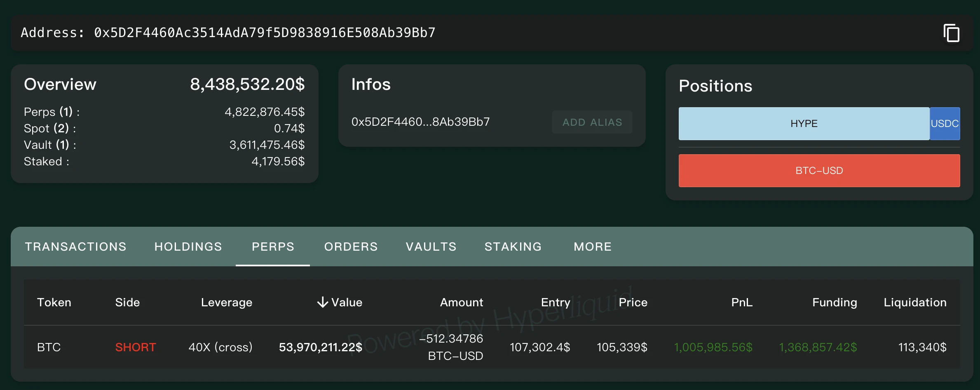Screen dimensions: 980x390
Task: Sort by the Funding column header
Action: click(x=835, y=303)
